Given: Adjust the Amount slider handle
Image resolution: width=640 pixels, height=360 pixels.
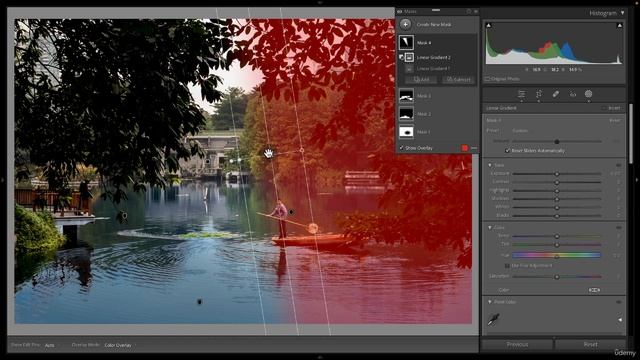Looking at the screenshot, I should click(x=557, y=141).
